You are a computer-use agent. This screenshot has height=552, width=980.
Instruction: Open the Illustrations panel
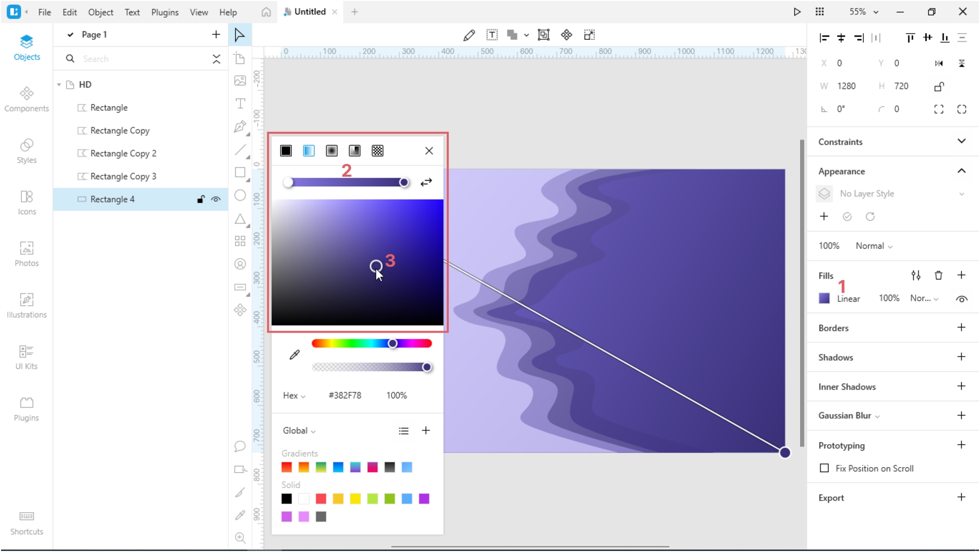coord(26,306)
